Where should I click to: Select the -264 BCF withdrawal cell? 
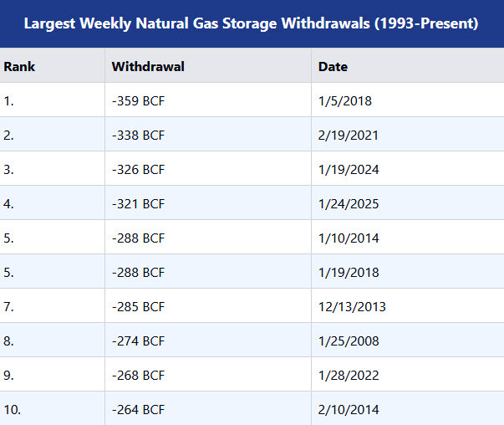(138, 410)
